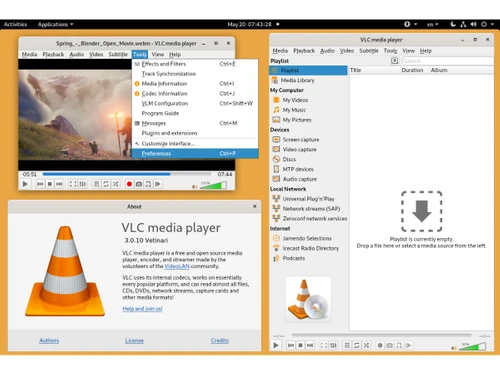The image size is (500, 375).
Task: Click frame-by-frame button in Spring movie player
Action: 158,184
